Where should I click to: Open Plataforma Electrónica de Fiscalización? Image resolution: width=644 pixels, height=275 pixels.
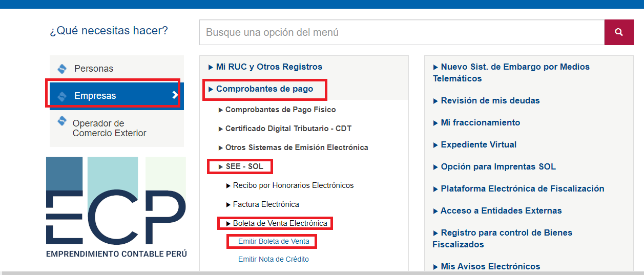click(x=518, y=188)
